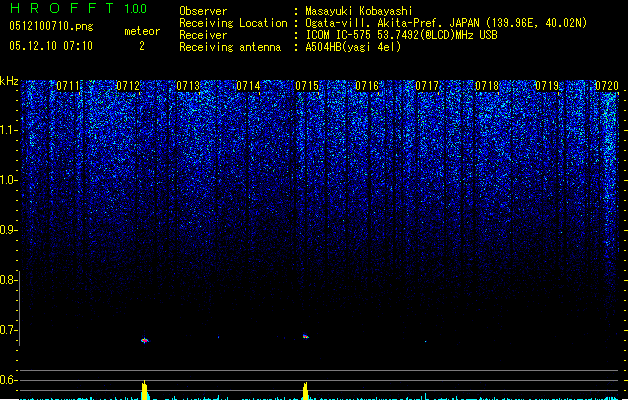This screenshot has width=629, height=400.
Task: Click the 0718 time marker
Action: point(487,86)
